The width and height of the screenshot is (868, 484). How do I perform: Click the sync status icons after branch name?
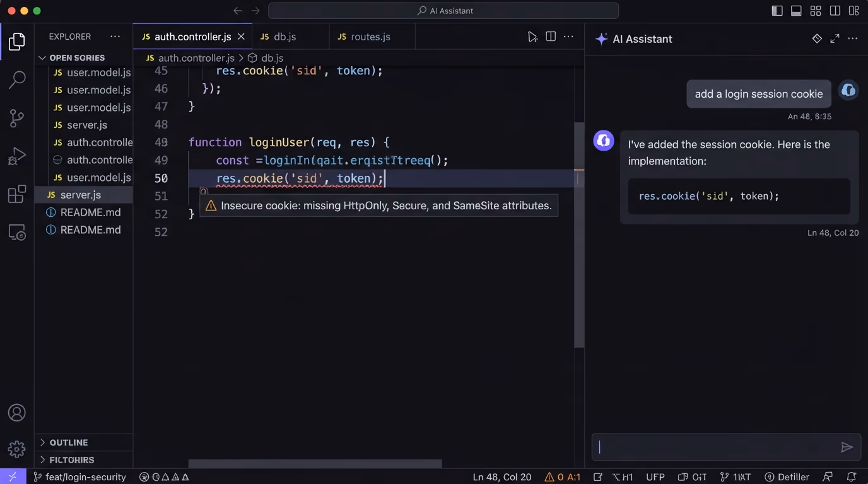[x=164, y=476]
